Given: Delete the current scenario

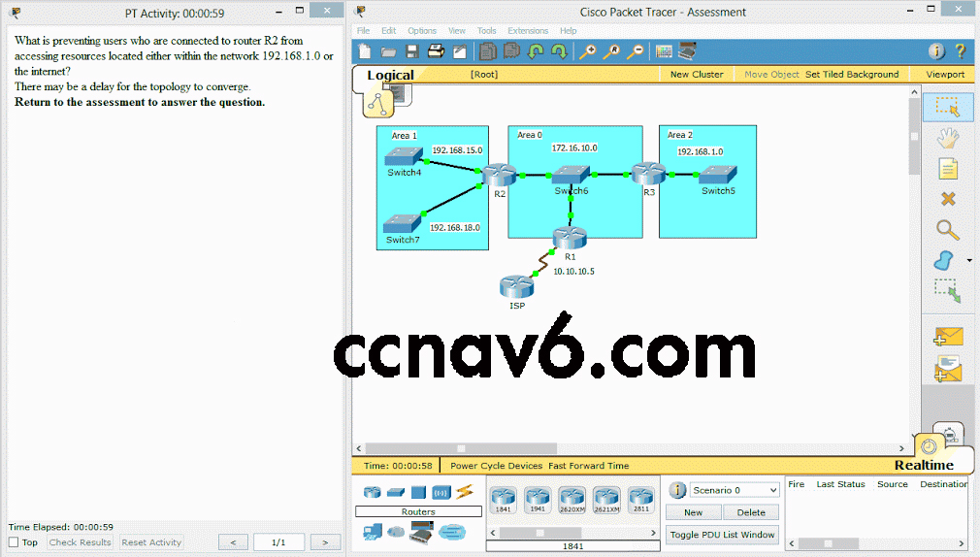Looking at the screenshot, I should [x=751, y=512].
